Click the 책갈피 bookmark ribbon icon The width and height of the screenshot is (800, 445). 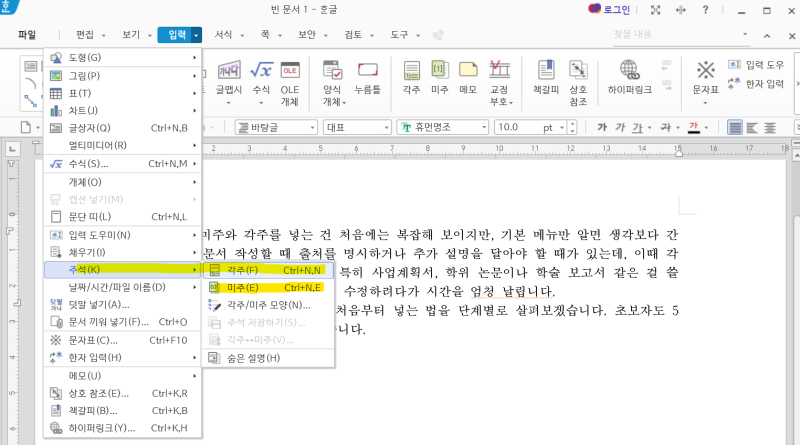[546, 78]
